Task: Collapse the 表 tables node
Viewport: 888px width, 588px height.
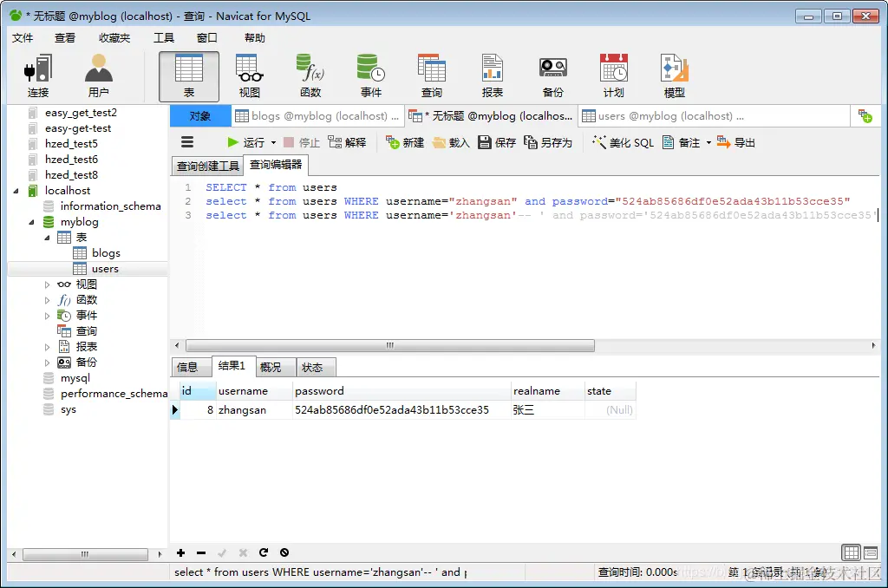Action: (x=47, y=238)
